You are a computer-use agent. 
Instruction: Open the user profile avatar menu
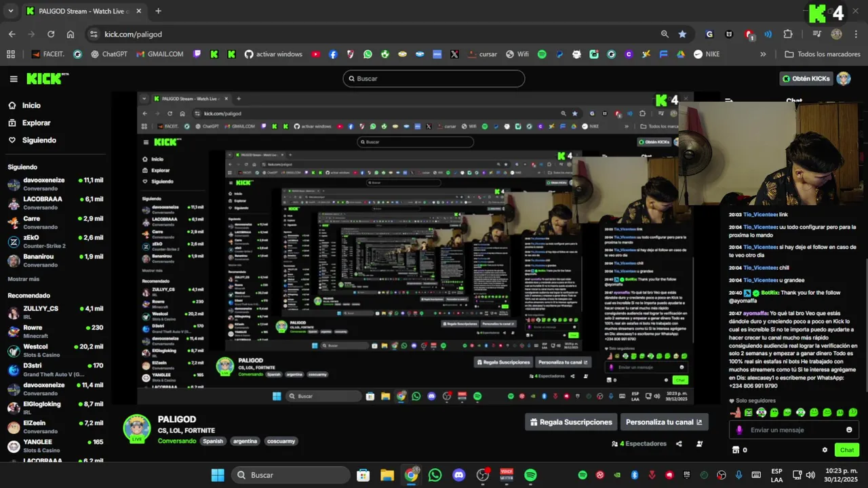[x=844, y=79]
